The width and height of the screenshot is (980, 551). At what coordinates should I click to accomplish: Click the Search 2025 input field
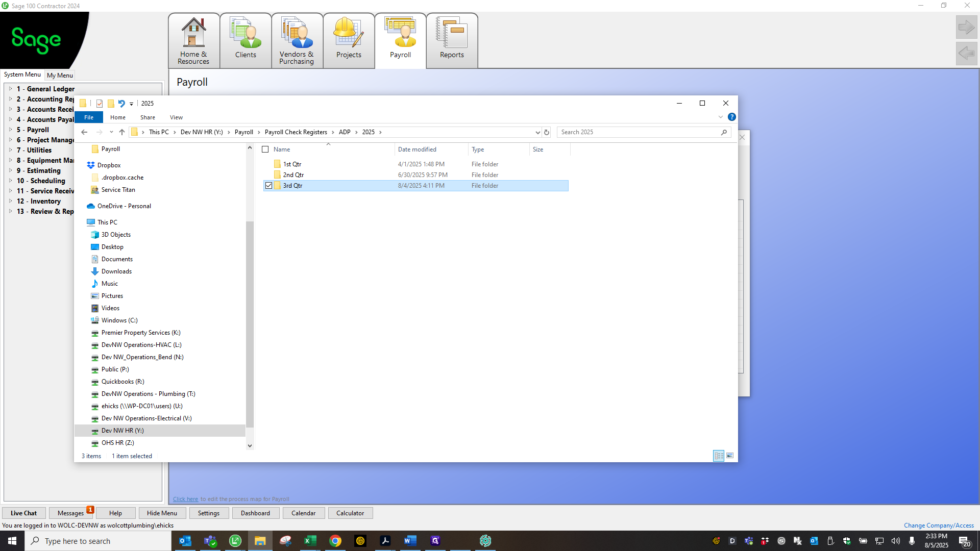(x=640, y=132)
